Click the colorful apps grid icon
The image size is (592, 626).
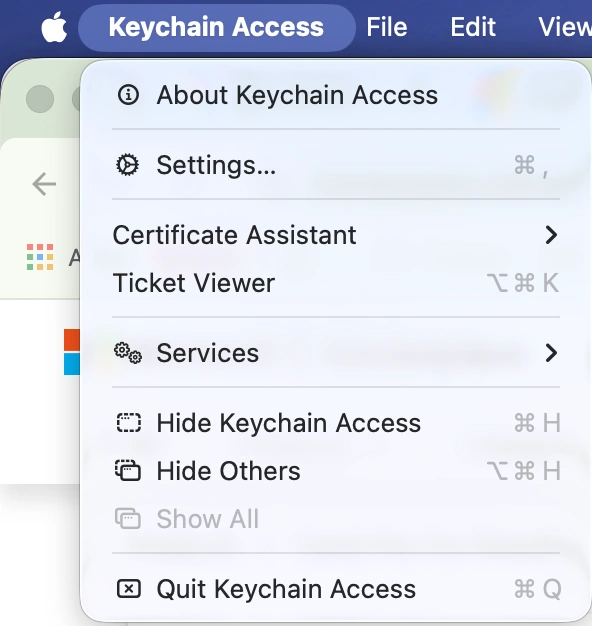click(40, 257)
